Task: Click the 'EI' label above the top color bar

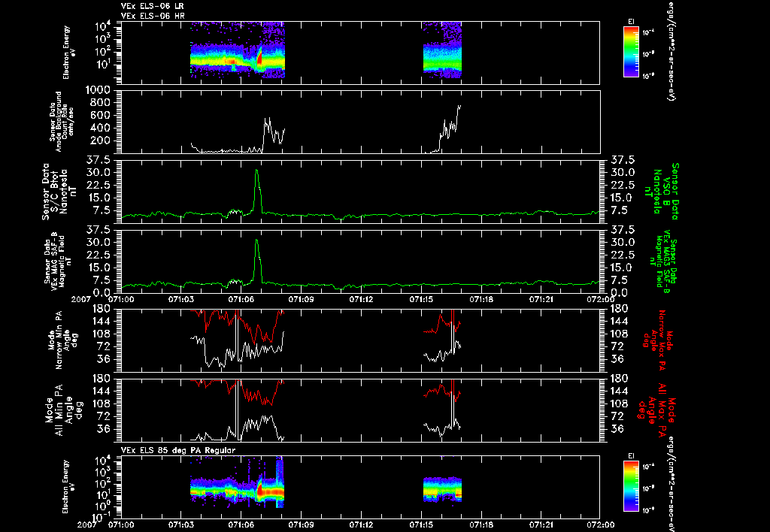Action: point(631,22)
